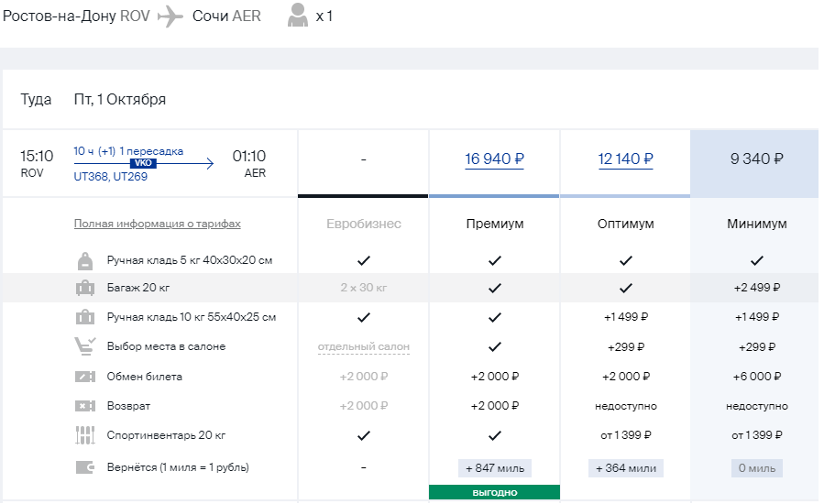Click +2 499 ₽ baggage price under Минимум
This screenshot has width=824, height=504.
coord(757,288)
